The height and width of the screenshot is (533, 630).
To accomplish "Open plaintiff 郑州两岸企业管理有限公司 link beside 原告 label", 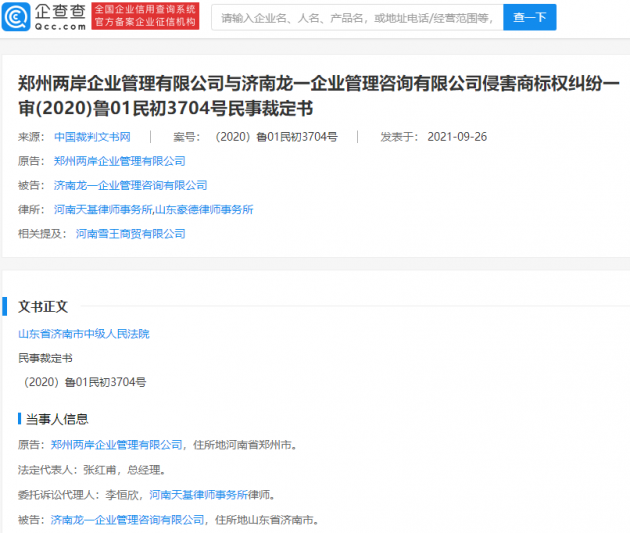I will tap(119, 161).
